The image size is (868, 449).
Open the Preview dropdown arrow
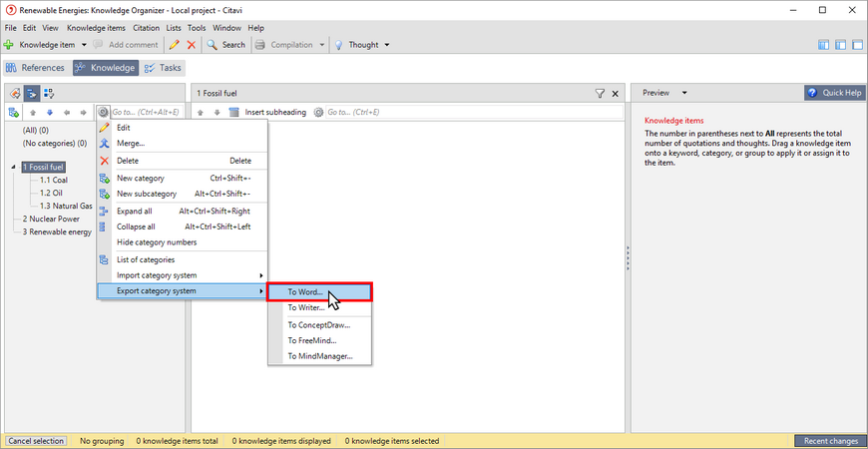pyautogui.click(x=684, y=93)
